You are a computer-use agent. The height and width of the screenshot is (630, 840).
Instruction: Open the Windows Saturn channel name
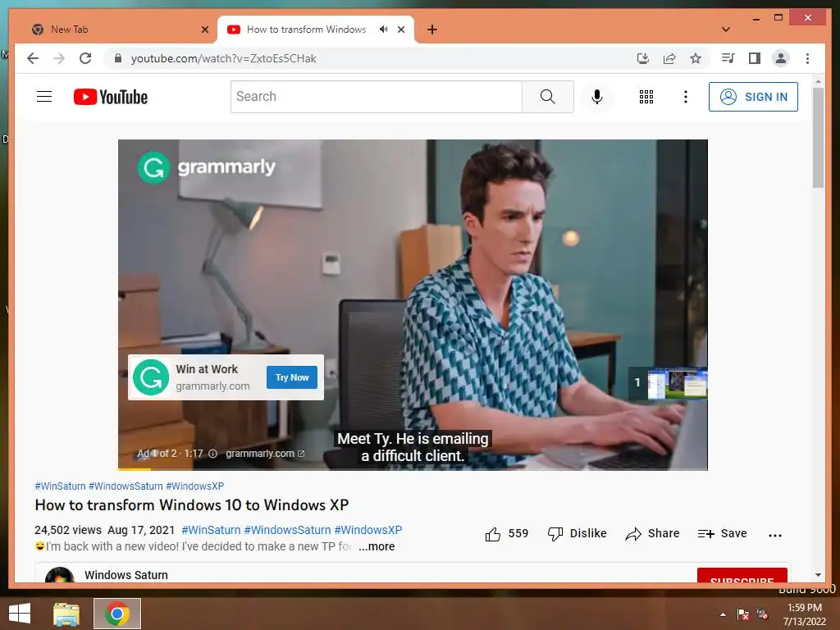126,575
